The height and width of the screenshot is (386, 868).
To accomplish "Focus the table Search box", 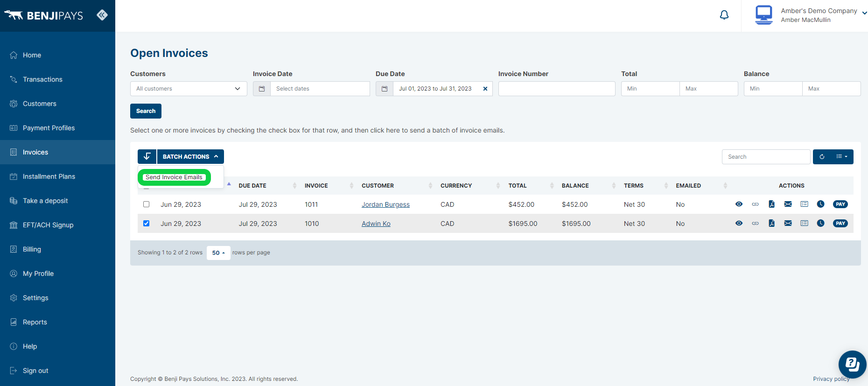I will coord(766,157).
